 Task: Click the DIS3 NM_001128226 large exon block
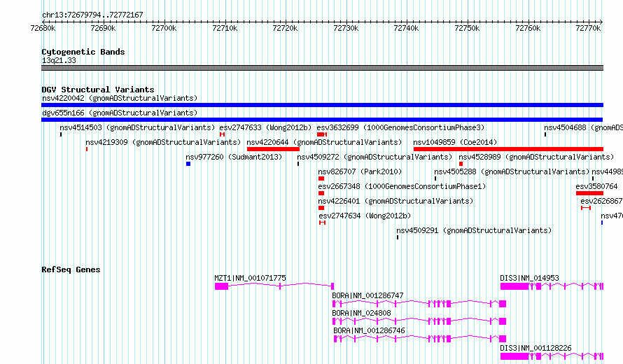point(514,356)
